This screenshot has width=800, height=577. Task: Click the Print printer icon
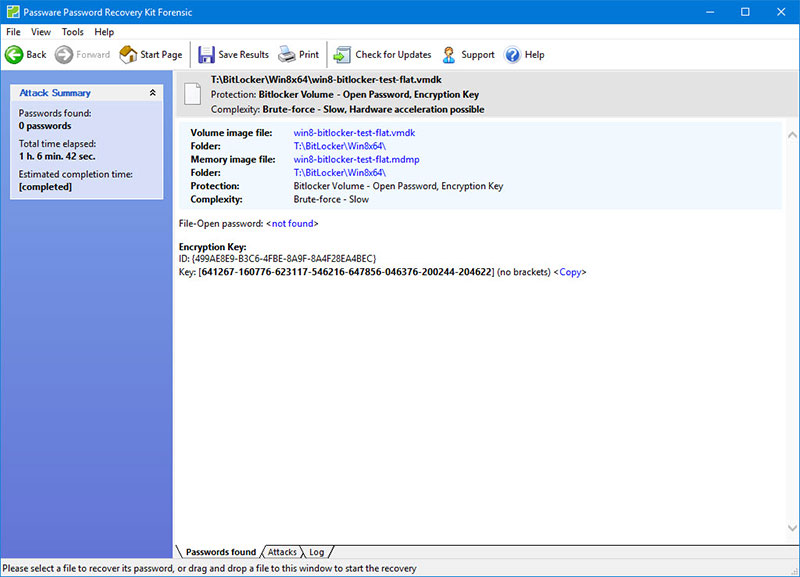pos(287,55)
